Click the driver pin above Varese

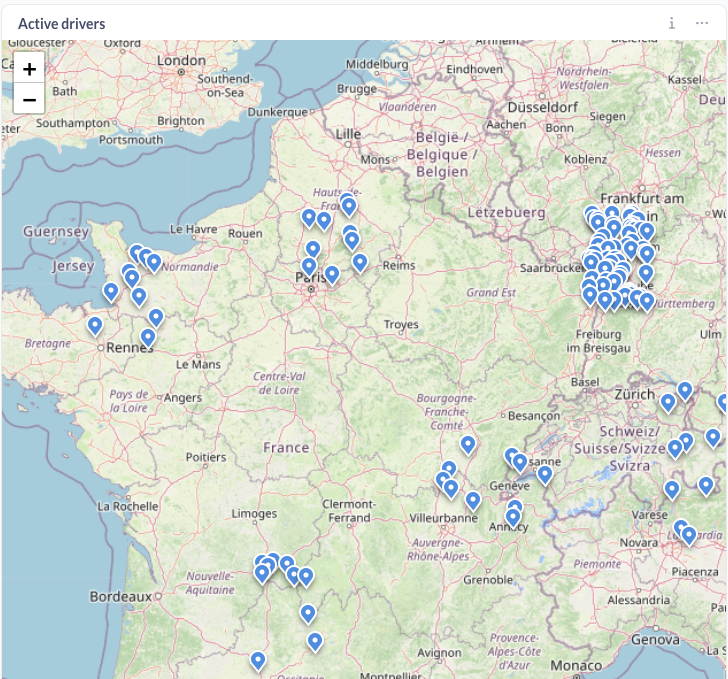tap(673, 489)
